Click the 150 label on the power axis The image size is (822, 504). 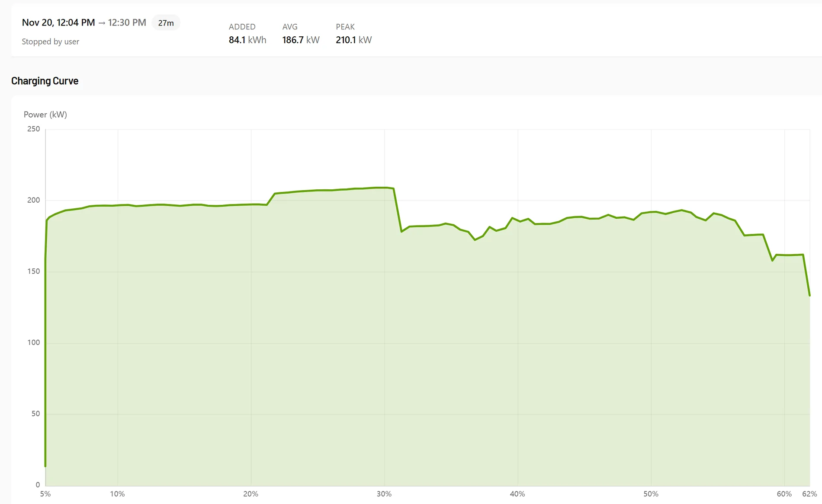(33, 271)
